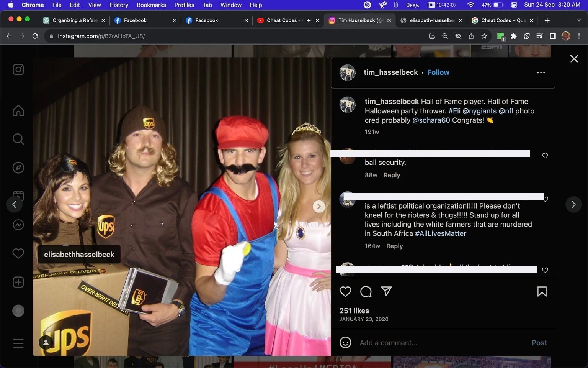The image size is (588, 368).
Task: Toggle Chrome side panel icon
Action: coord(552,36)
